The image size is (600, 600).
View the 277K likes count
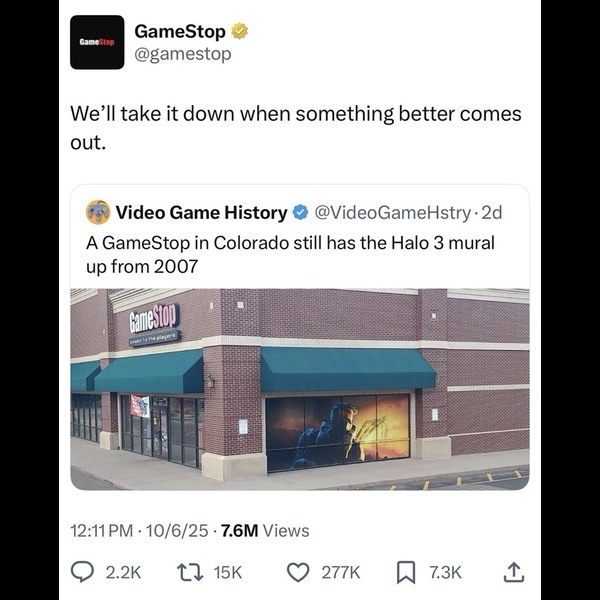coord(341,573)
